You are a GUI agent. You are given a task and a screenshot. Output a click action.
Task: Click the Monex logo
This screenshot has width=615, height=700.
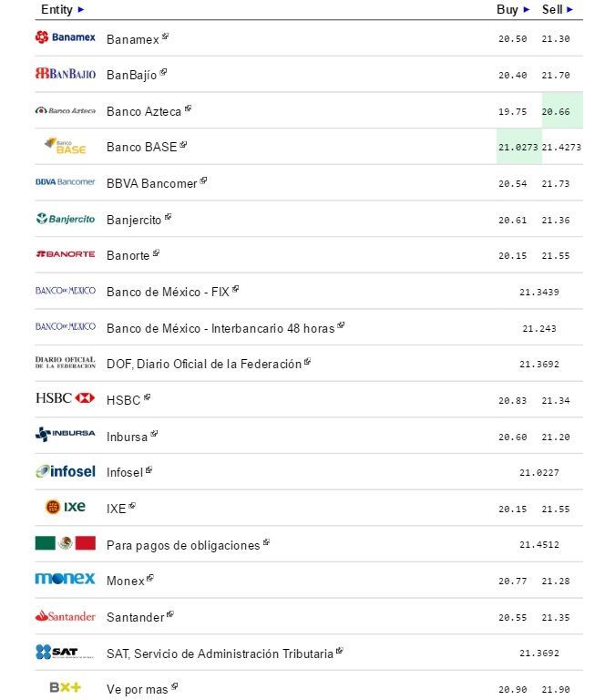point(65,579)
